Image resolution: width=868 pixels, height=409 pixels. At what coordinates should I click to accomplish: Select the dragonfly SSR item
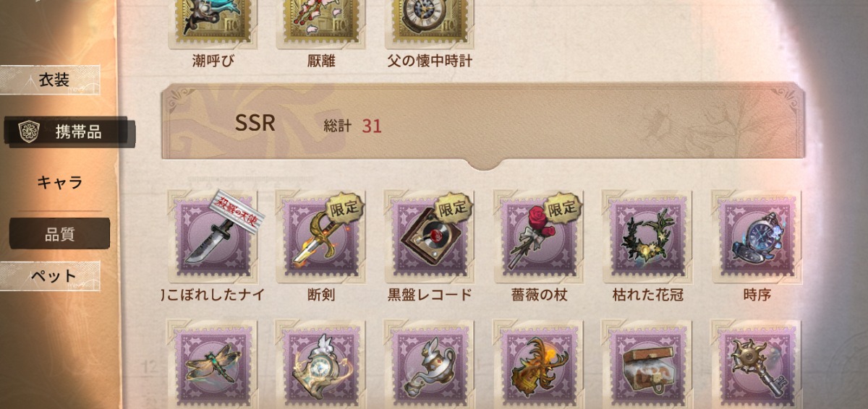click(x=213, y=365)
